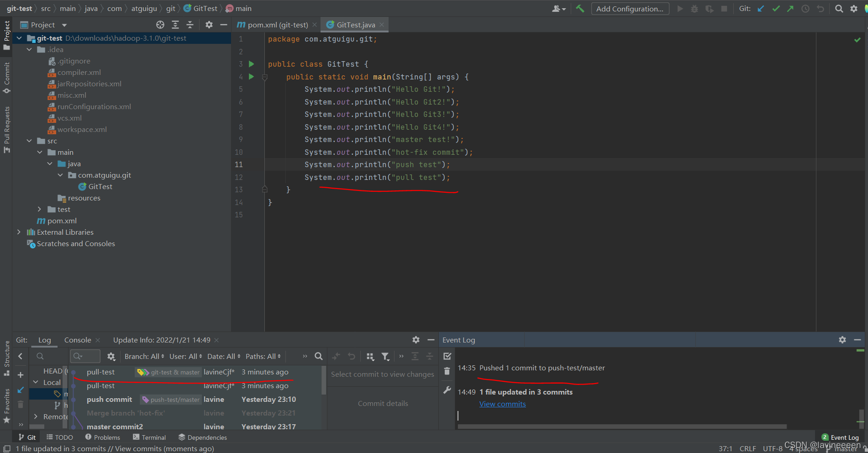The image size is (868, 453).
Task: Expand the Remote branches node
Action: click(x=36, y=416)
